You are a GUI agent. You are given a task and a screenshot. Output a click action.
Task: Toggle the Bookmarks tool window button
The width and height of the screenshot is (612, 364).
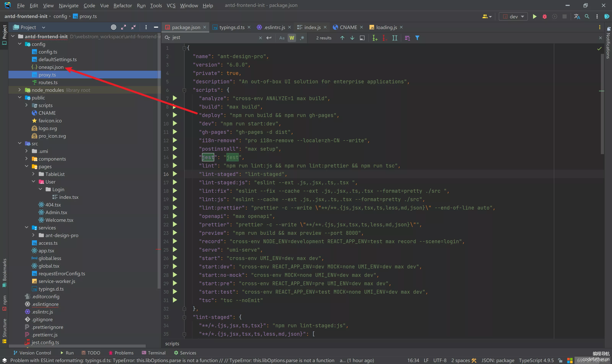(x=4, y=273)
